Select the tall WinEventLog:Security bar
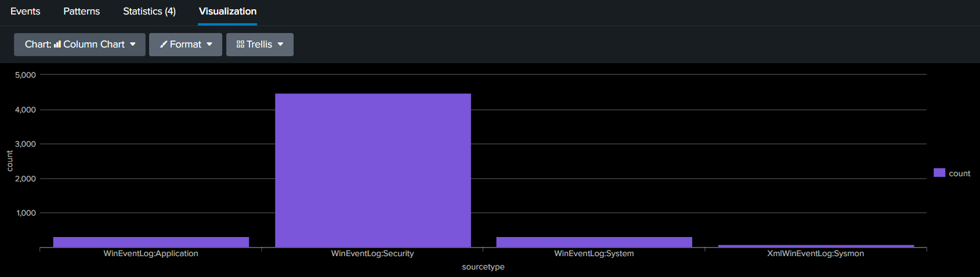The width and height of the screenshot is (980, 277). pyautogui.click(x=373, y=170)
